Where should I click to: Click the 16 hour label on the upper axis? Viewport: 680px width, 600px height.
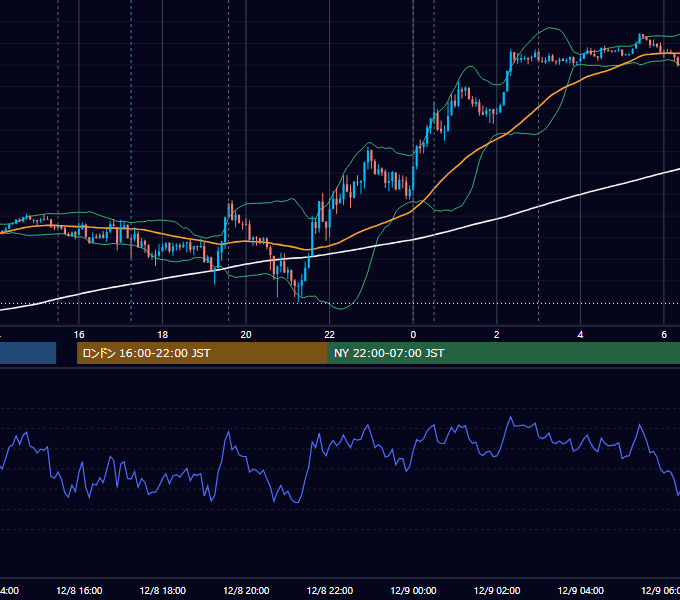coord(79,334)
